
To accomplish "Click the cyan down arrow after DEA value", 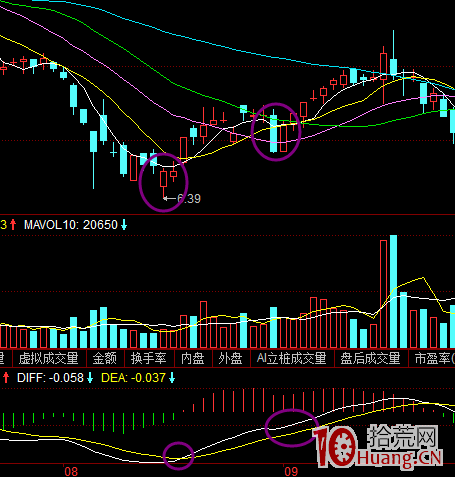I will tap(172, 378).
